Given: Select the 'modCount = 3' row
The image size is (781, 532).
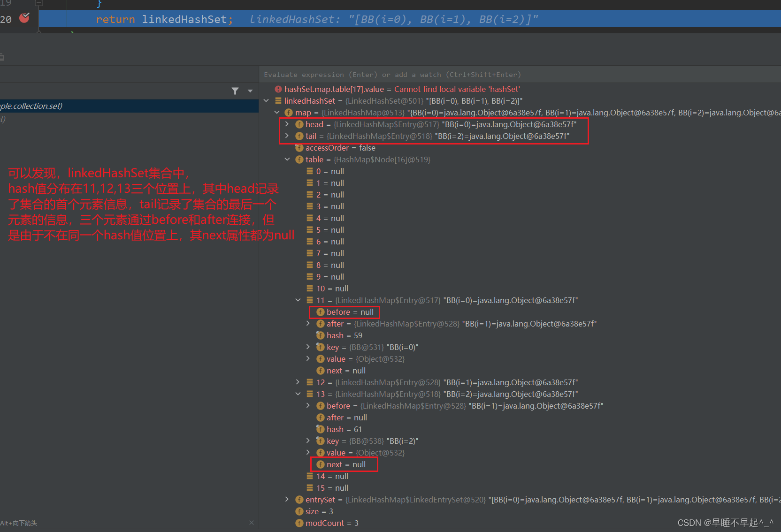Looking at the screenshot, I should [x=520, y=523].
